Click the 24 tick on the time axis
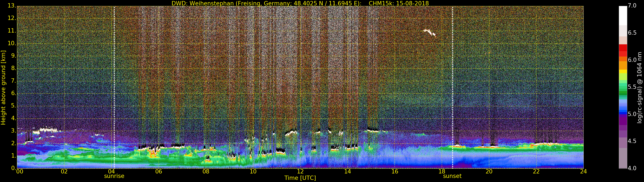This screenshot has width=644, height=182. point(583,172)
